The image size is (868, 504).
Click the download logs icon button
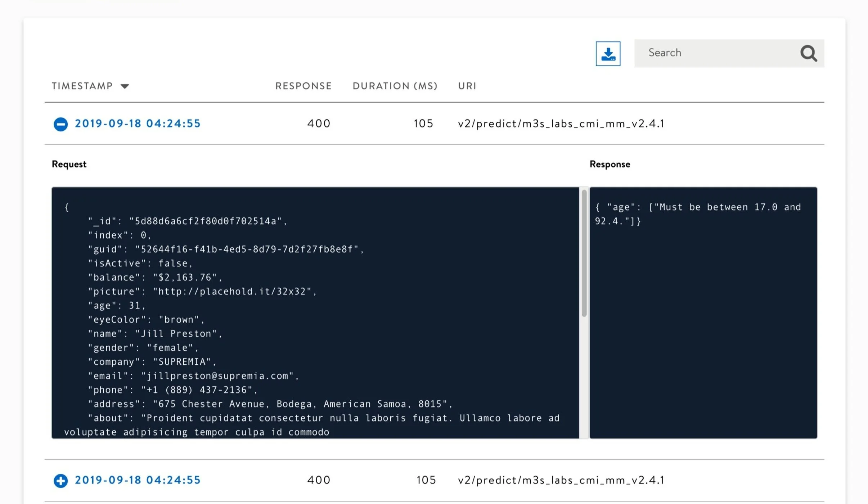click(x=608, y=54)
